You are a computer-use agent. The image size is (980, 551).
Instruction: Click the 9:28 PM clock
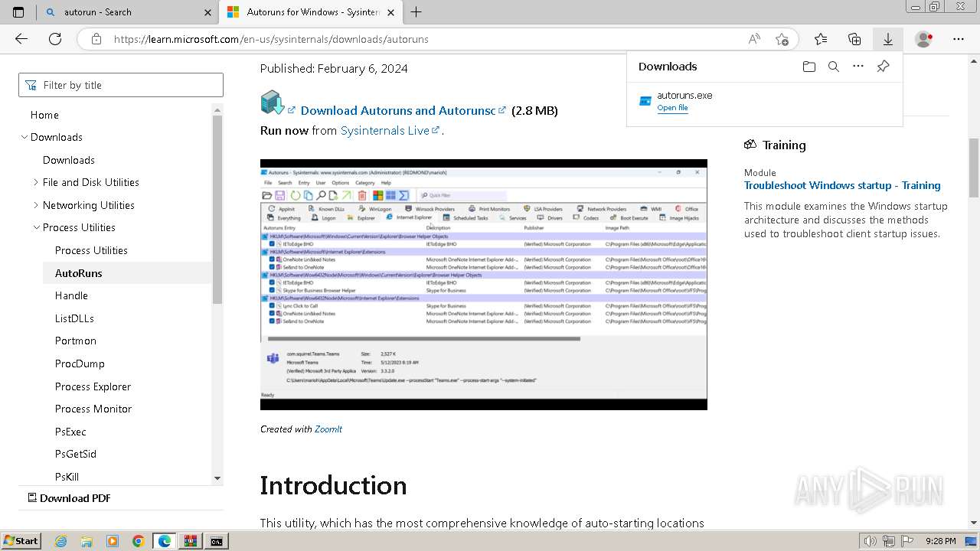(940, 541)
